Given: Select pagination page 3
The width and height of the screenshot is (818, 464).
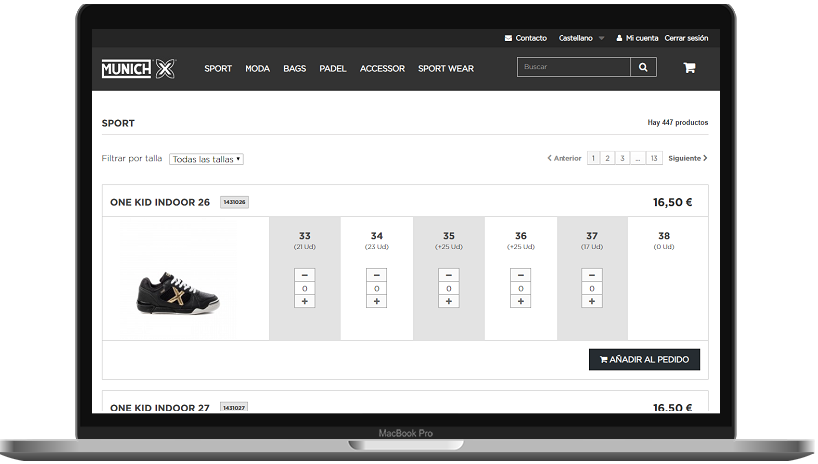Looking at the screenshot, I should 622,158.
